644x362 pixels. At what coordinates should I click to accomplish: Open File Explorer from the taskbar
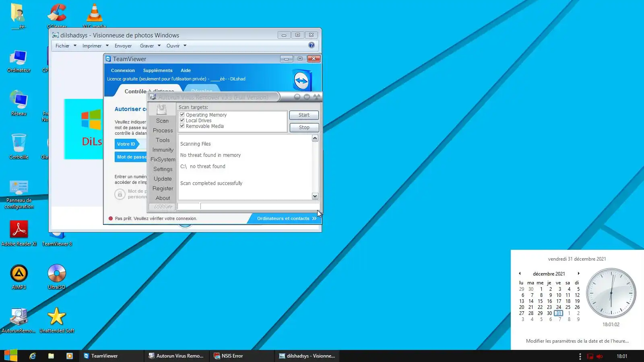51,356
